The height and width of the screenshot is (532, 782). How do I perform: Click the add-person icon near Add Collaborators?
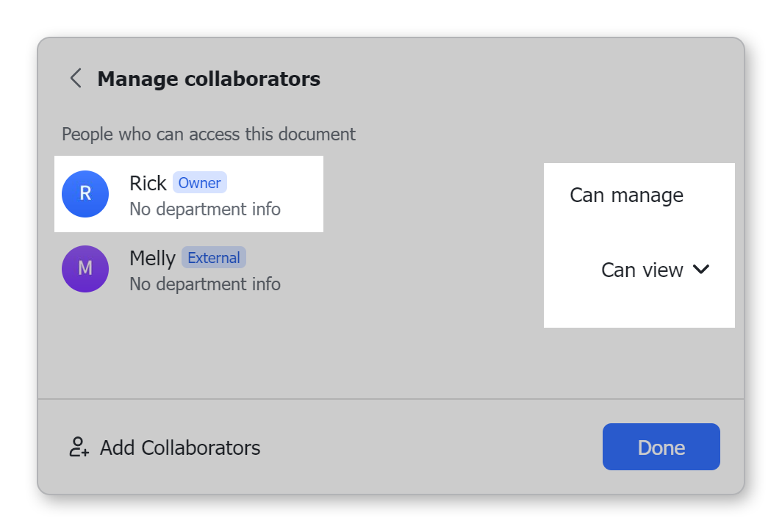(79, 447)
